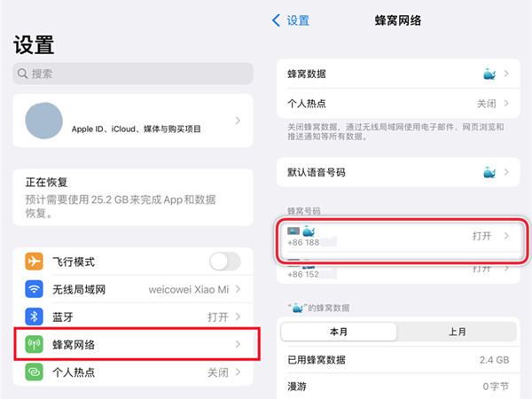Open 无线局域网 settings row
Viewport: 532px width, 399px height.
(x=133, y=289)
